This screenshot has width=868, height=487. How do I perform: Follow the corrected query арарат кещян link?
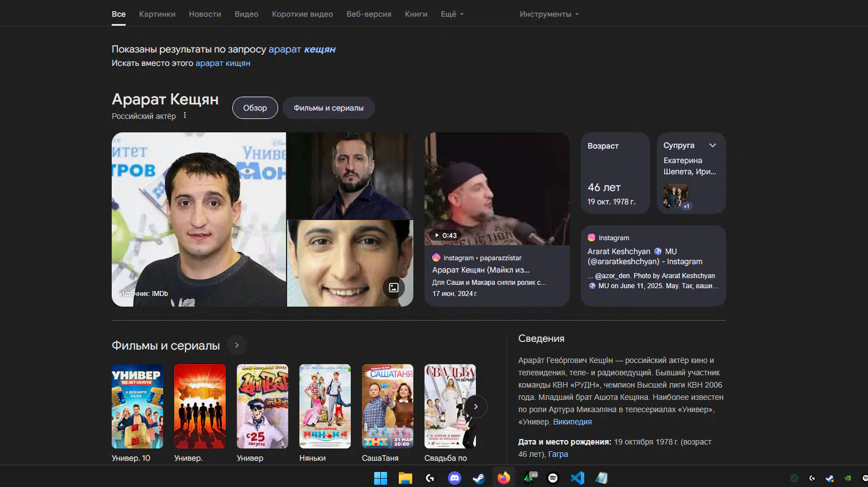pyautogui.click(x=302, y=49)
